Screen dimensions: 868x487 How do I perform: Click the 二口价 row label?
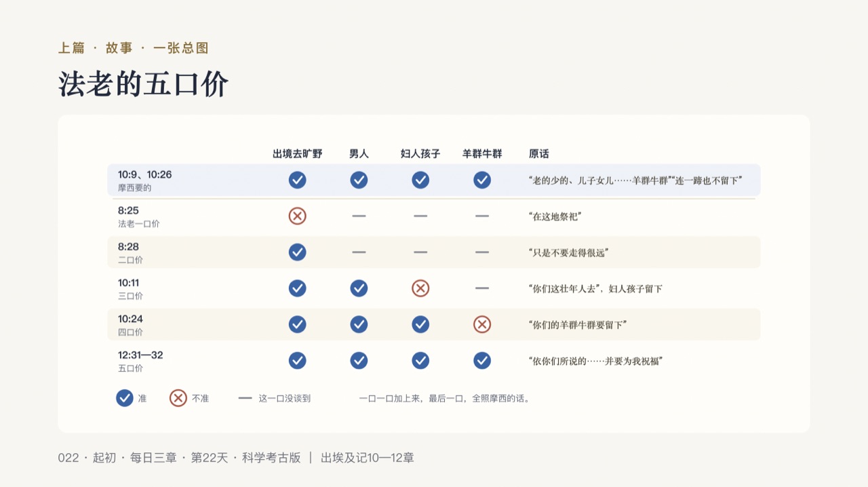coord(130,260)
